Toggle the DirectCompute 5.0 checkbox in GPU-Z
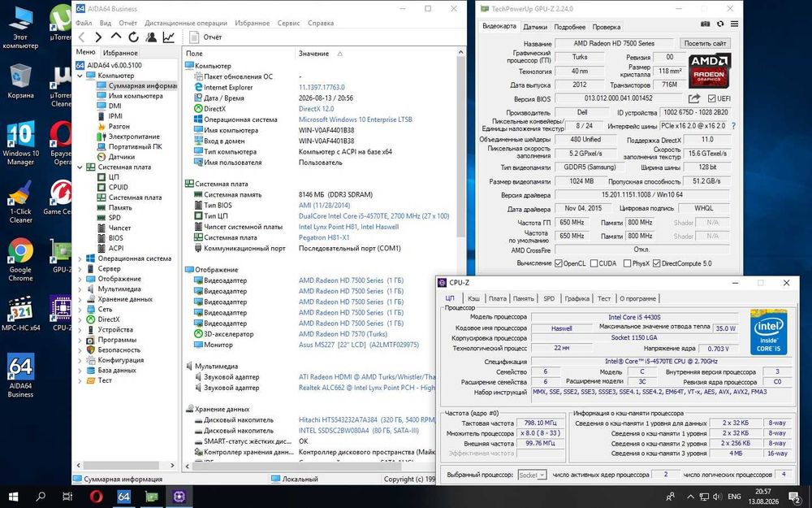Screen dimensions: 812x508 [x=657, y=263]
